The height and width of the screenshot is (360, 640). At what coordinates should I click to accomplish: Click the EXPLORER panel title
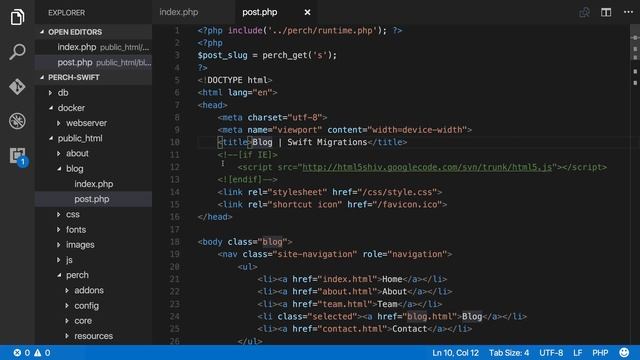[x=67, y=13]
